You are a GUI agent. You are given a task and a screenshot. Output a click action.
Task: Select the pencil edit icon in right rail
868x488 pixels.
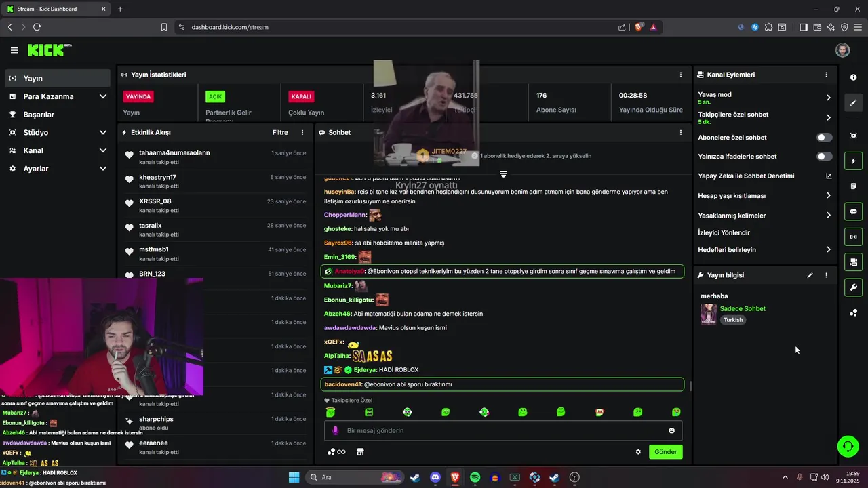pos(853,102)
